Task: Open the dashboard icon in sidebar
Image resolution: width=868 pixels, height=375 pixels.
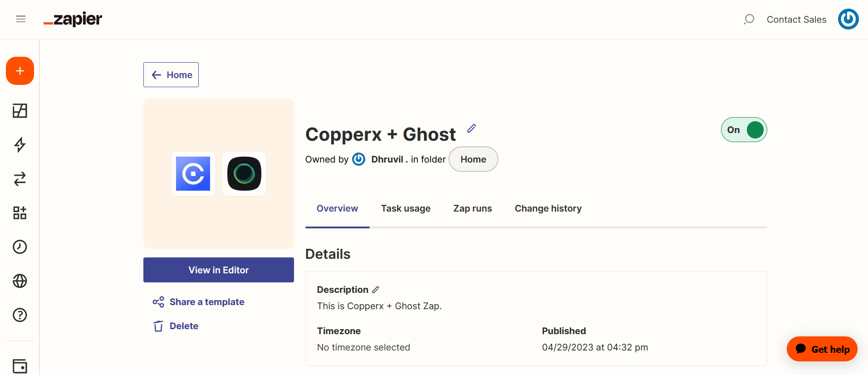Action: coord(20,111)
